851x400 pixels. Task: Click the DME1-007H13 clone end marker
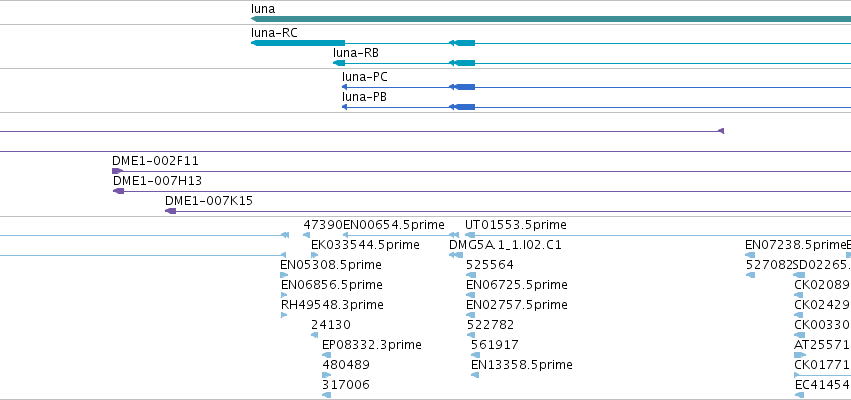(x=118, y=191)
